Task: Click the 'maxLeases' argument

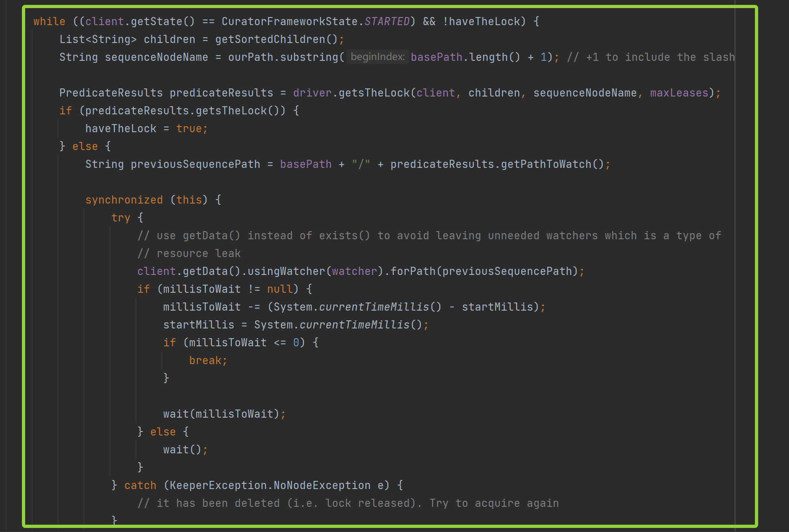Action: [x=679, y=93]
